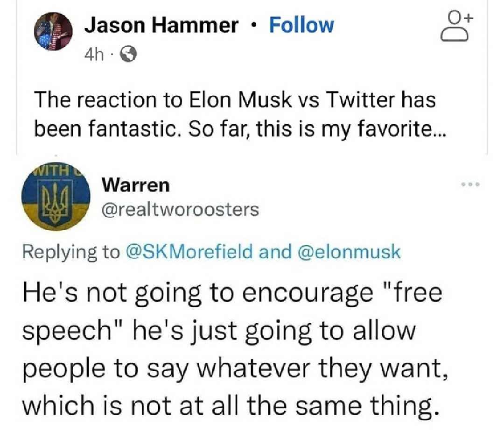Image resolution: width=504 pixels, height=446 pixels.
Task: Open the 4h post timestamp
Action: (94, 55)
